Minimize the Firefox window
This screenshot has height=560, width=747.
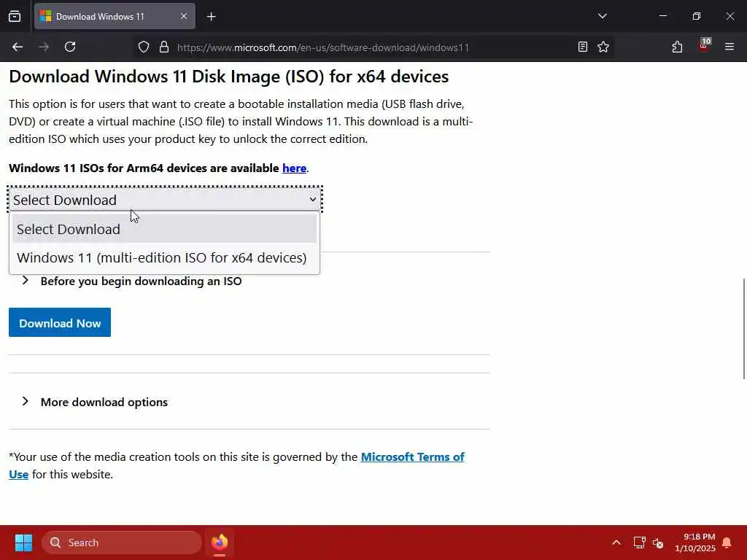(662, 16)
